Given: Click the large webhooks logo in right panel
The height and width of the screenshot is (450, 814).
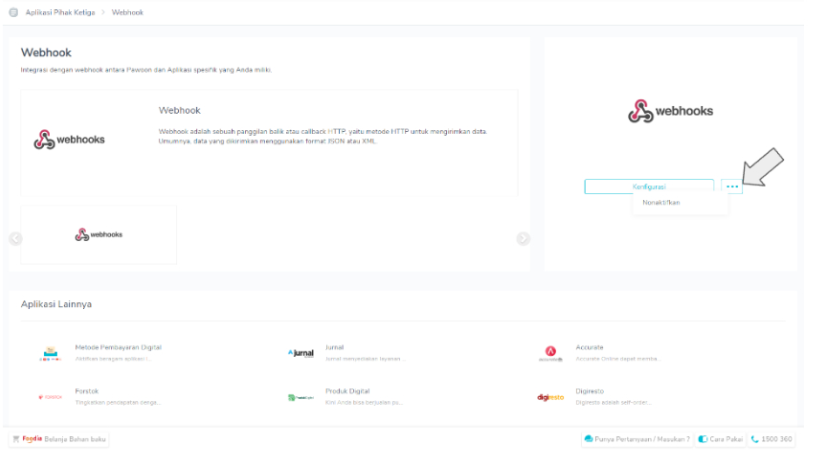Looking at the screenshot, I should coord(670,111).
